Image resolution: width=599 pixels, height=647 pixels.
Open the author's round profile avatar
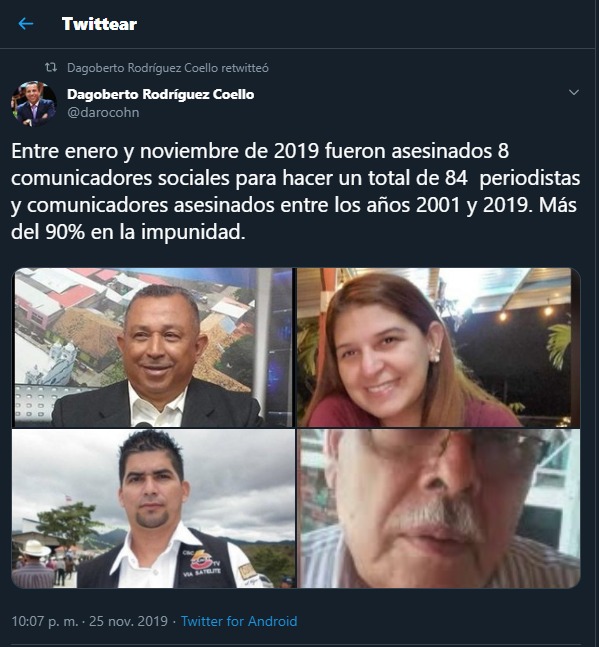point(34,103)
